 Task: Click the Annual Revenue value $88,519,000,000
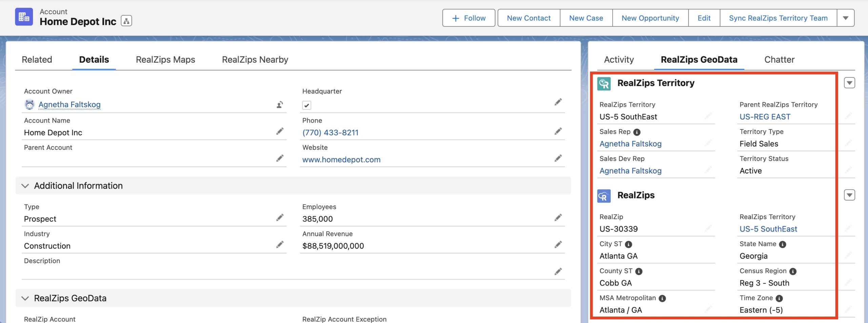pyautogui.click(x=333, y=246)
